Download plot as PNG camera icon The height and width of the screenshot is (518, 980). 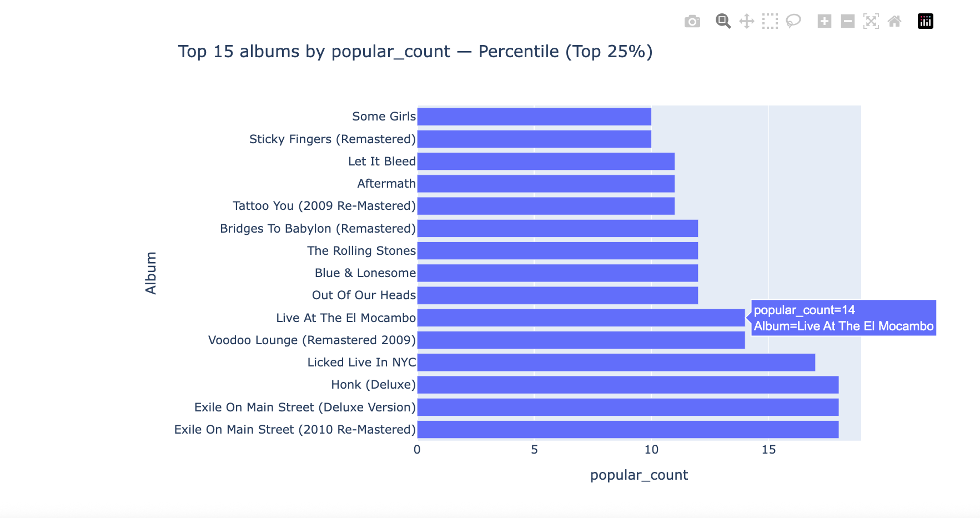click(x=692, y=22)
